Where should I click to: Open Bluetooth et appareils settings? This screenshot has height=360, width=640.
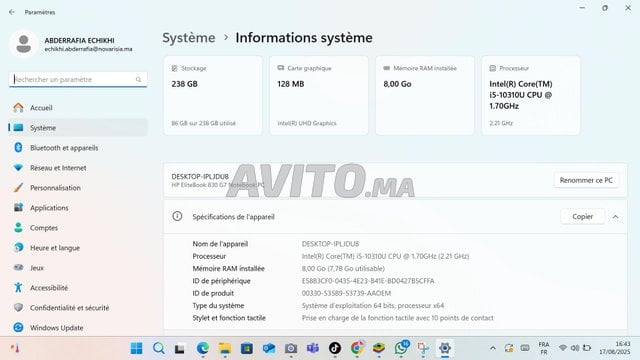coord(78,148)
